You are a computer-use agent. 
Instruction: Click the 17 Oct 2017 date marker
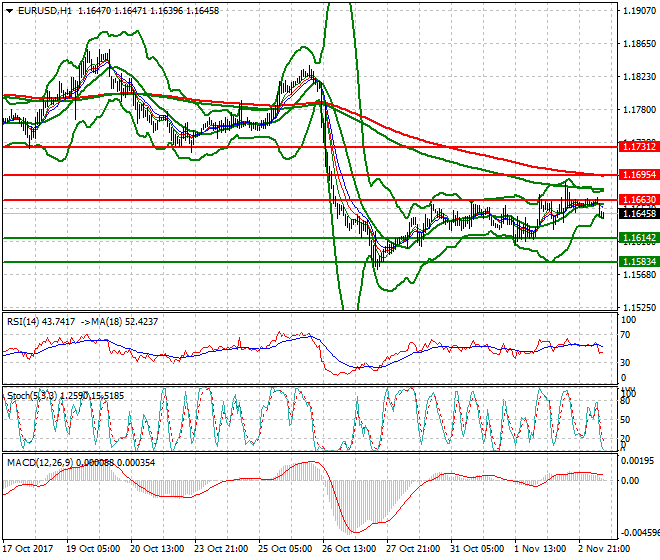[28, 548]
